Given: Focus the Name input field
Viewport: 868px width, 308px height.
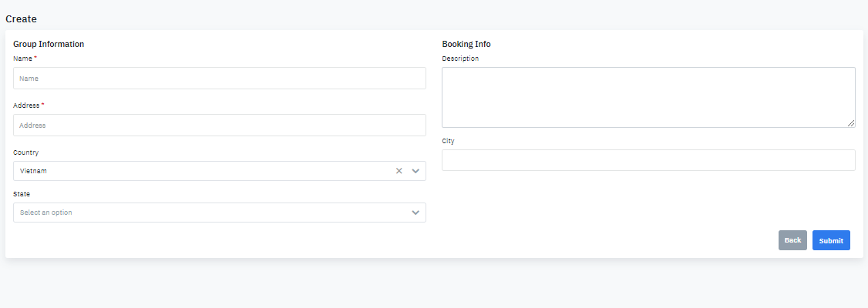Looking at the screenshot, I should [219, 79].
